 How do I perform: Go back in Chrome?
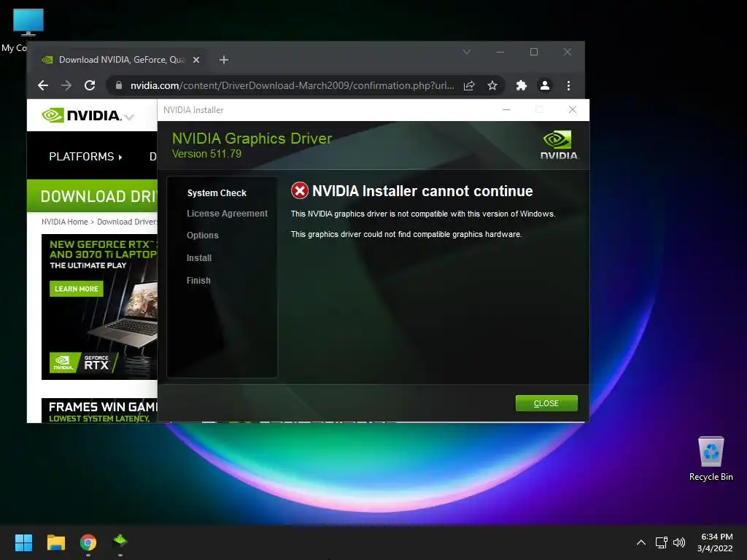coord(43,86)
